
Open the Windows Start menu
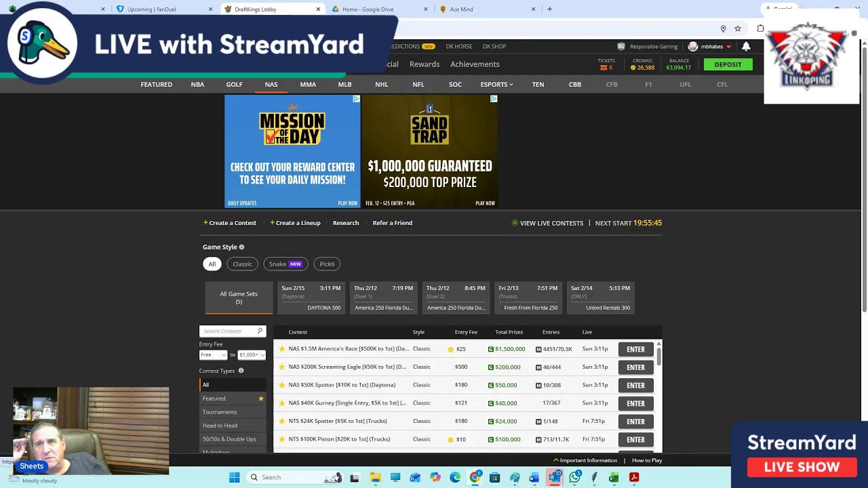pos(234,477)
